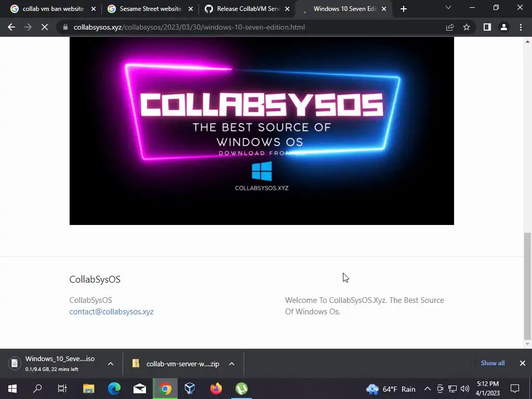Close the 'Sesame Street website' tab

(x=190, y=9)
